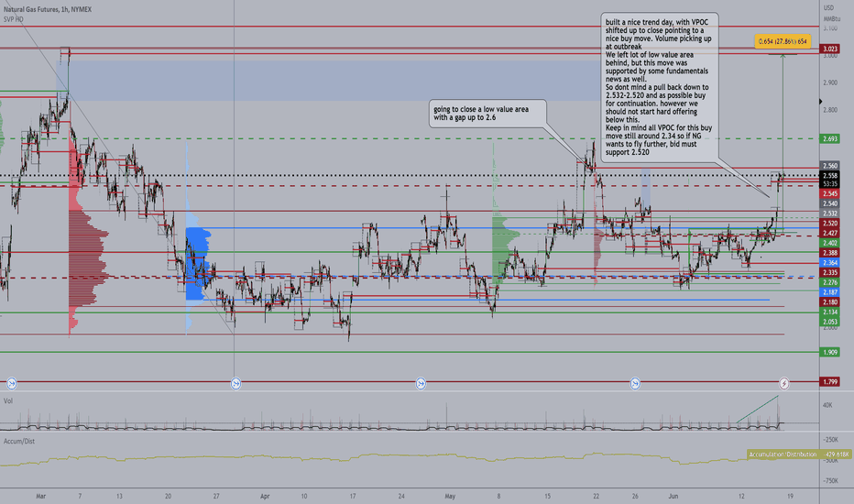Click the -250K scale value
The width and height of the screenshot is (854, 504).
(830, 439)
